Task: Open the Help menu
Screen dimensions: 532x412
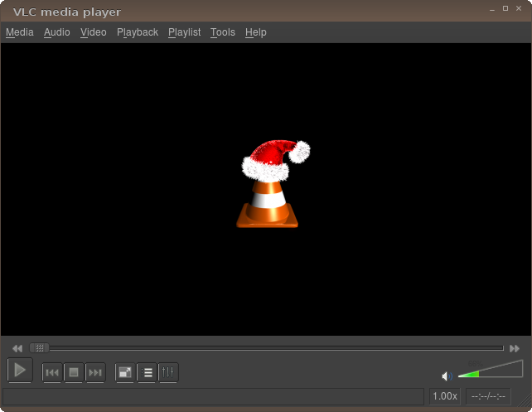Action: [x=256, y=32]
